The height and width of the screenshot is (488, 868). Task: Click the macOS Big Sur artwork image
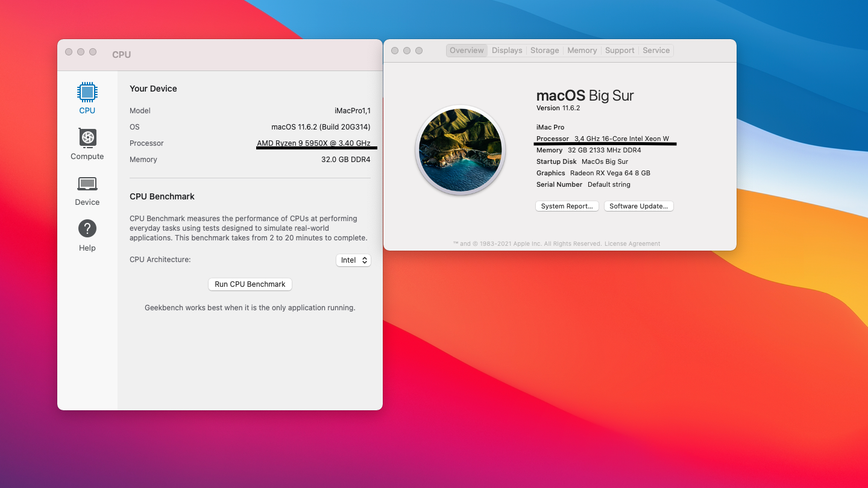click(461, 150)
